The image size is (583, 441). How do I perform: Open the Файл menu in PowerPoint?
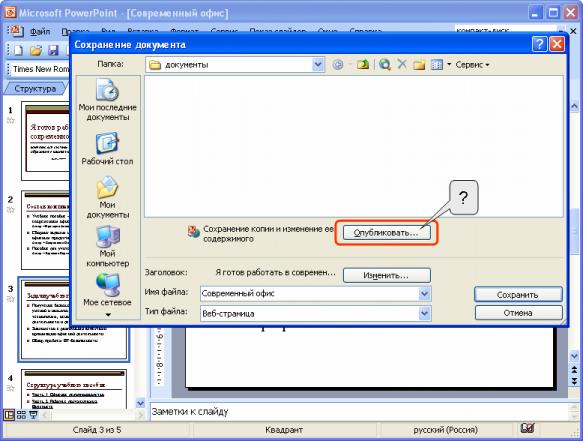(x=40, y=32)
